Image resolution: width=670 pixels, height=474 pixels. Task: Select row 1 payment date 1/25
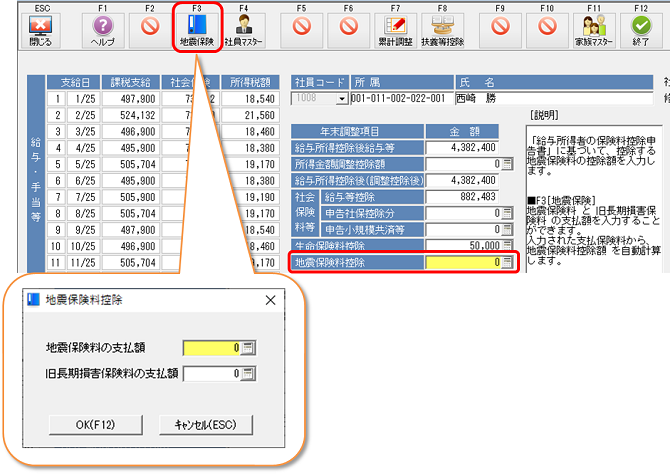[82, 99]
